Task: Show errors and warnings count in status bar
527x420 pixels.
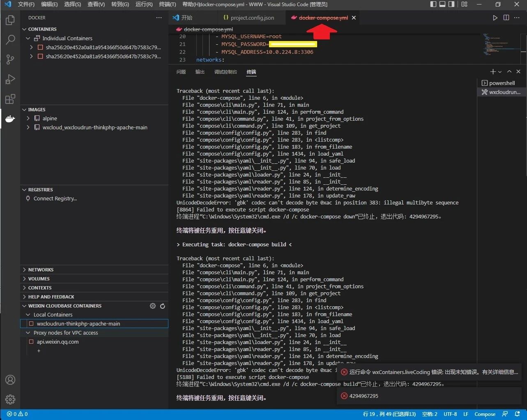Action: pos(17,414)
